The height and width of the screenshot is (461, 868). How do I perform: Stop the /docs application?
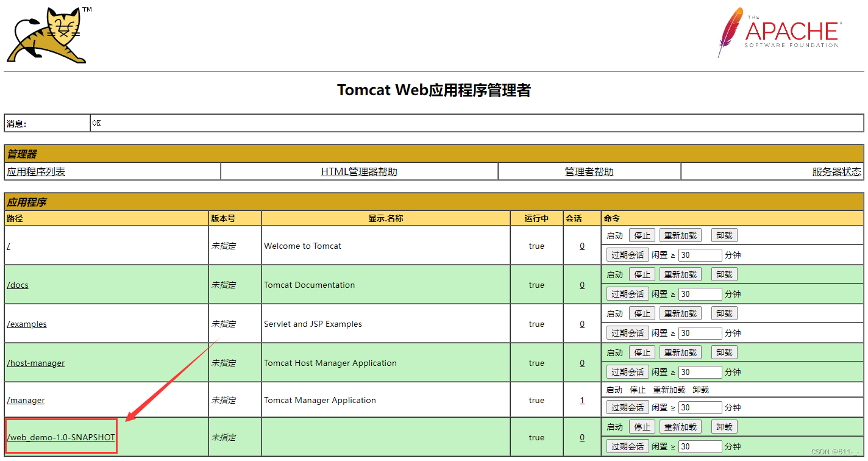tap(642, 274)
